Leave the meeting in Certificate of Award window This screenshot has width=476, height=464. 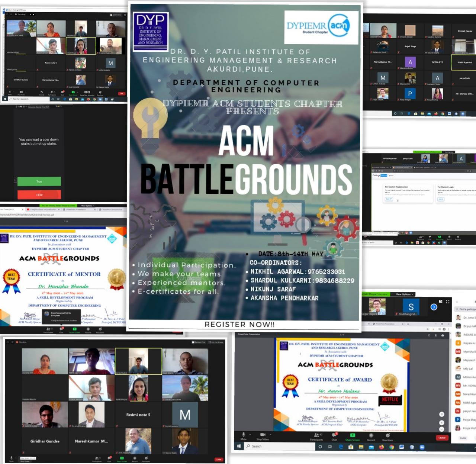(442, 438)
